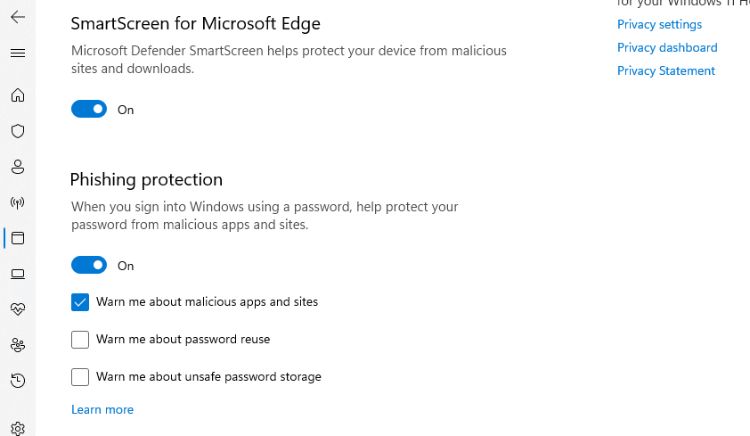Check Warn me about unsafe password storage
The height and width of the screenshot is (436, 750).
click(x=80, y=377)
